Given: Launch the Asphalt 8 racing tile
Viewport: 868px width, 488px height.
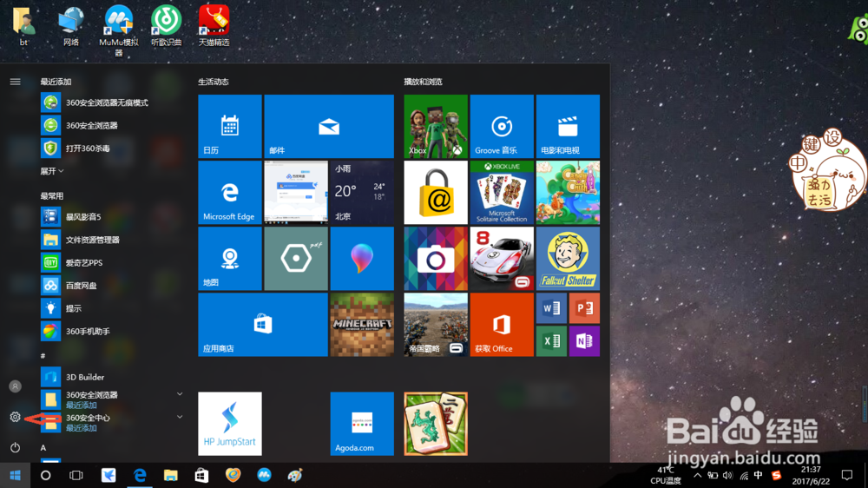Looking at the screenshot, I should 502,259.
